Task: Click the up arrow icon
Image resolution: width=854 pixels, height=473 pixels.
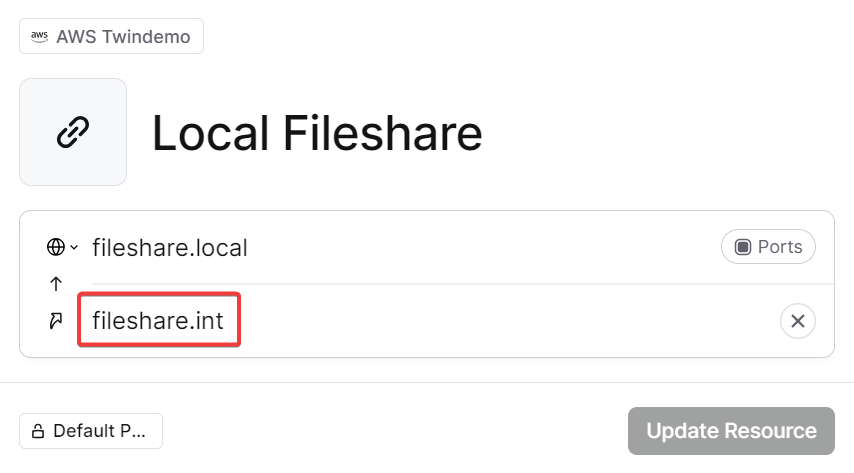Action: [56, 284]
